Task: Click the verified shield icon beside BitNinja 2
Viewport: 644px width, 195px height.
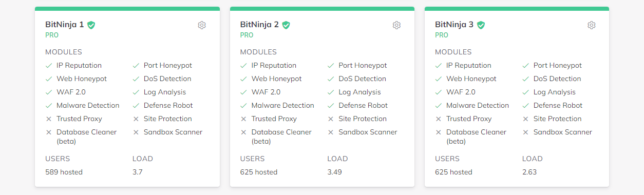Action: tap(286, 25)
